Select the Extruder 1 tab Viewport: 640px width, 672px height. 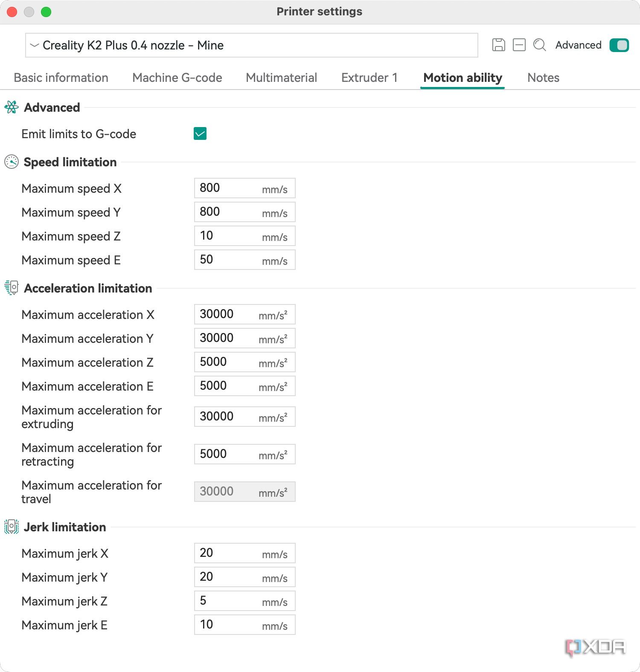pyautogui.click(x=369, y=78)
